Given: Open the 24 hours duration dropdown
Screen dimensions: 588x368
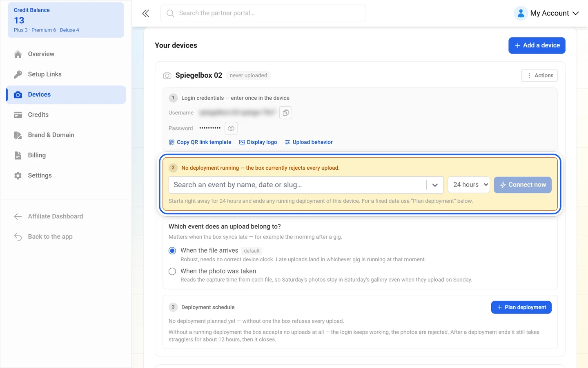Looking at the screenshot, I should coord(469,185).
